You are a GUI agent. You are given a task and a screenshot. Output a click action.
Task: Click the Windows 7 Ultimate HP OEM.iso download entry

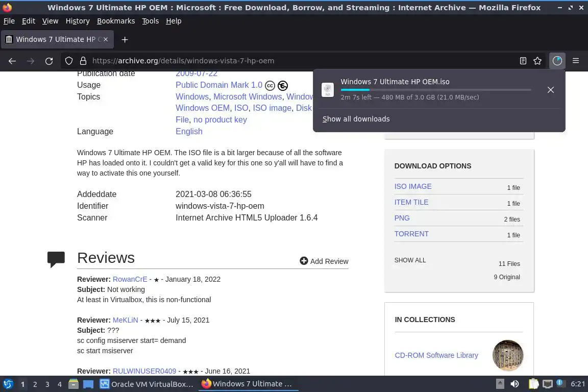[439, 90]
